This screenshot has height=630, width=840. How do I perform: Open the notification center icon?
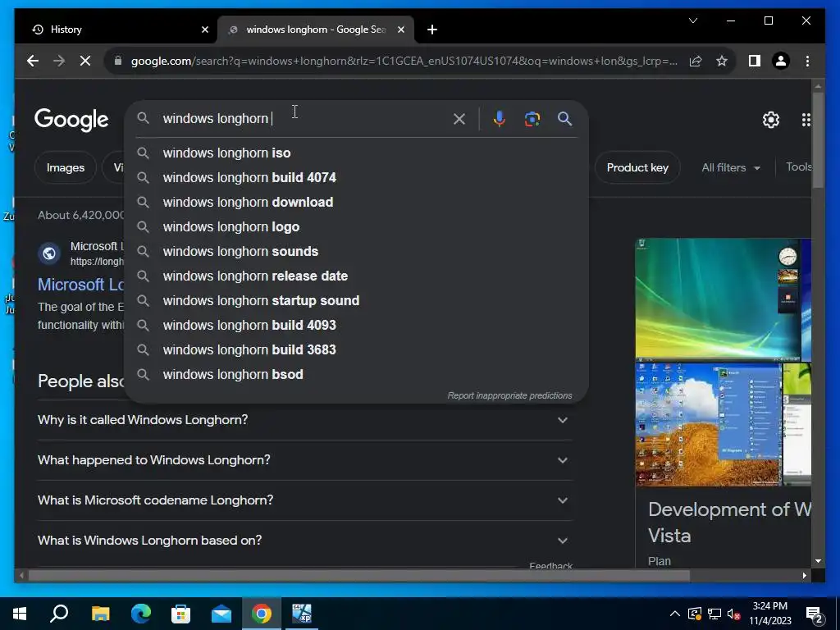coord(815,614)
